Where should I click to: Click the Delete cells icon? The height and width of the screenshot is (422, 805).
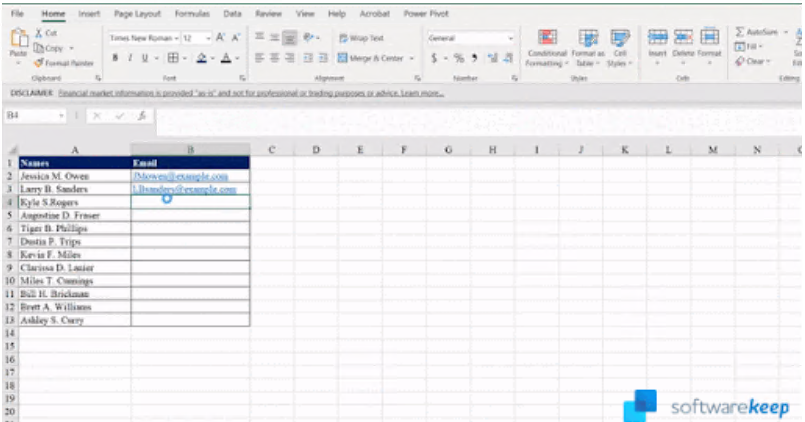[x=683, y=42]
